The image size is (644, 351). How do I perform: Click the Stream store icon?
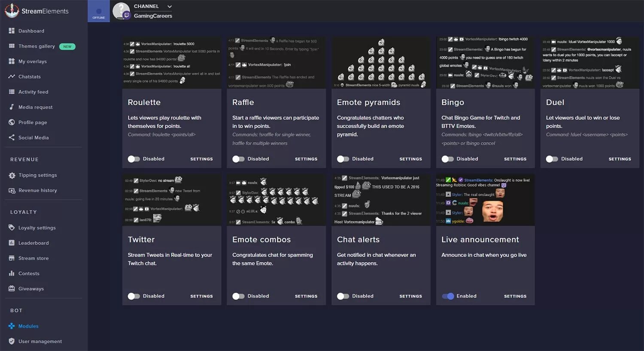[12, 258]
